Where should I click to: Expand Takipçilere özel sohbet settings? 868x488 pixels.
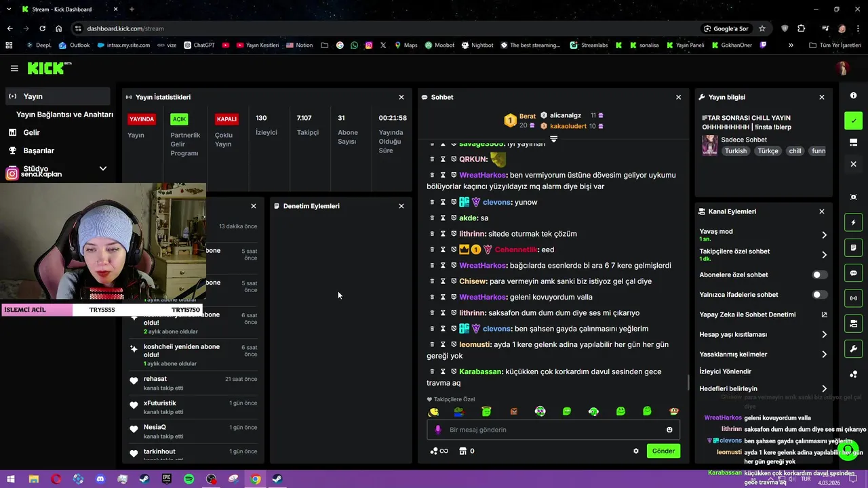(825, 255)
